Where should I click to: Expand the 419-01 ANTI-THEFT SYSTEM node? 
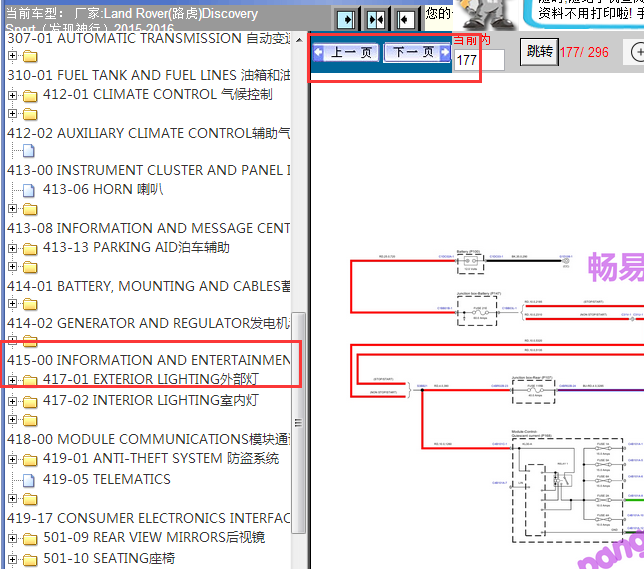click(12, 459)
